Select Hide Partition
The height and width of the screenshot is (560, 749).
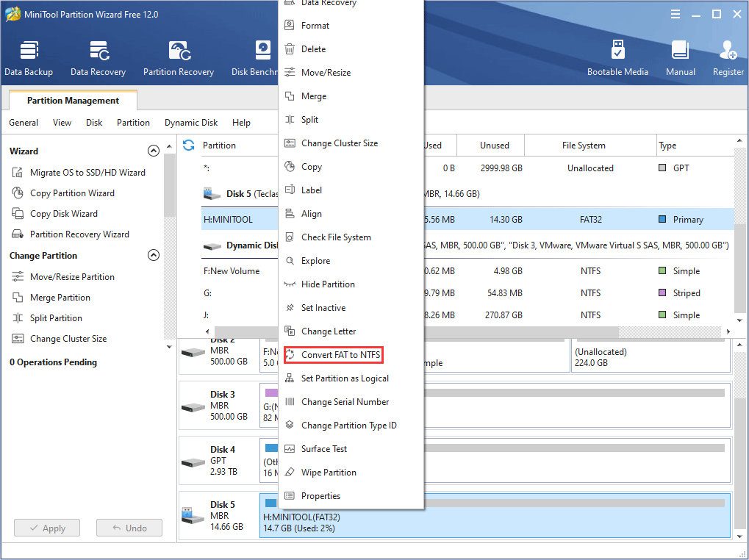351,284
